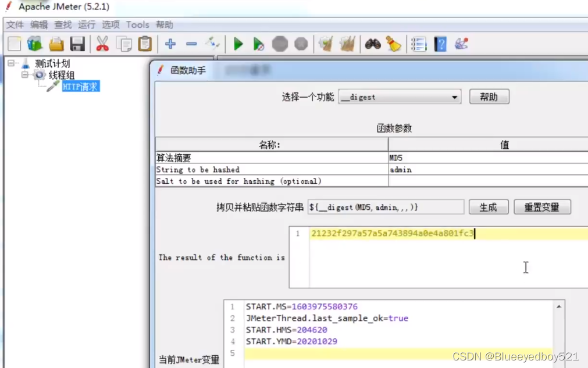Click the Copy icon in toolbar
588x368 pixels.
pyautogui.click(x=124, y=44)
